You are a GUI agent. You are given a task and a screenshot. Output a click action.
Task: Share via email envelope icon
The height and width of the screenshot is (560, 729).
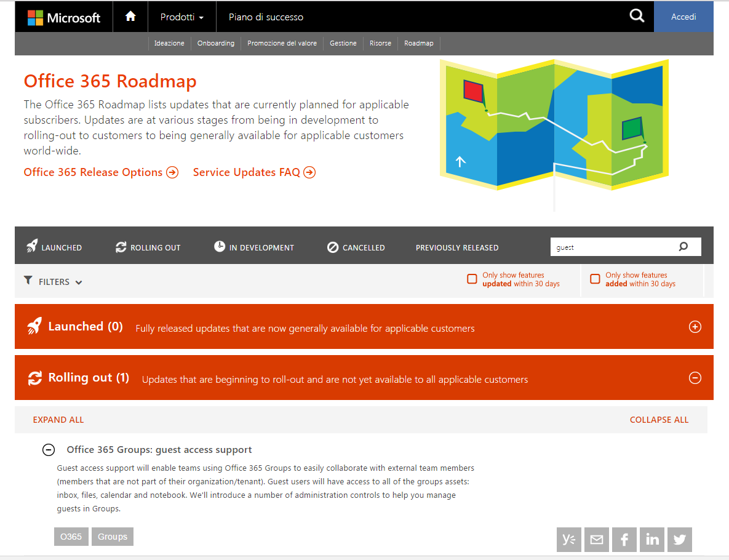pyautogui.click(x=596, y=540)
